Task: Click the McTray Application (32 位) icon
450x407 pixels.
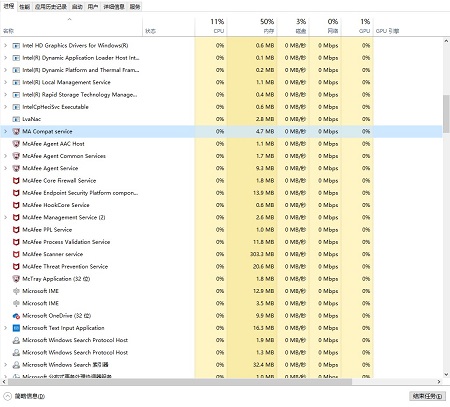Action: point(16,279)
